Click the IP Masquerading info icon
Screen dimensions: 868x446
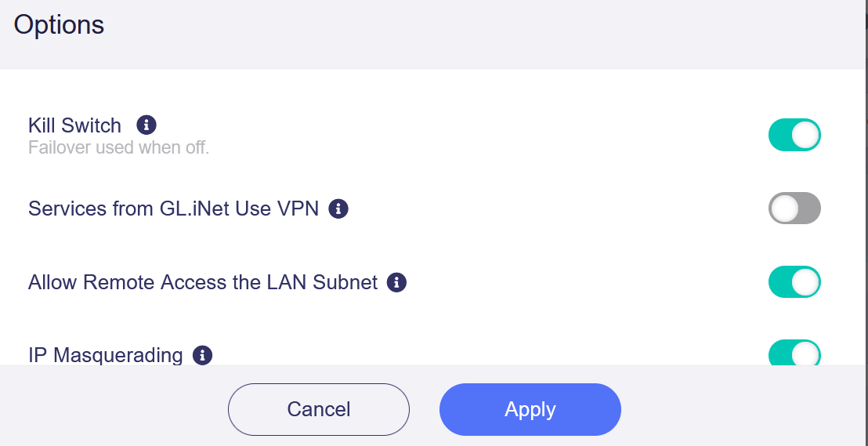point(203,355)
